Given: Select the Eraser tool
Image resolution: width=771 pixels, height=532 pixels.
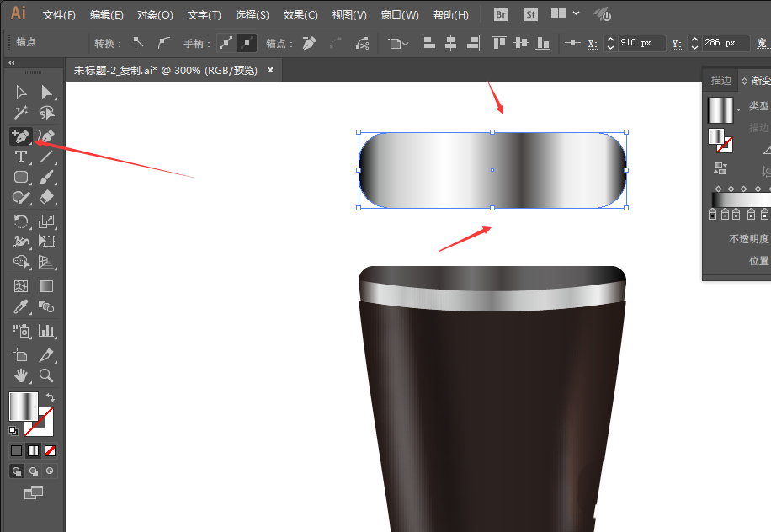Looking at the screenshot, I should coord(47,198).
